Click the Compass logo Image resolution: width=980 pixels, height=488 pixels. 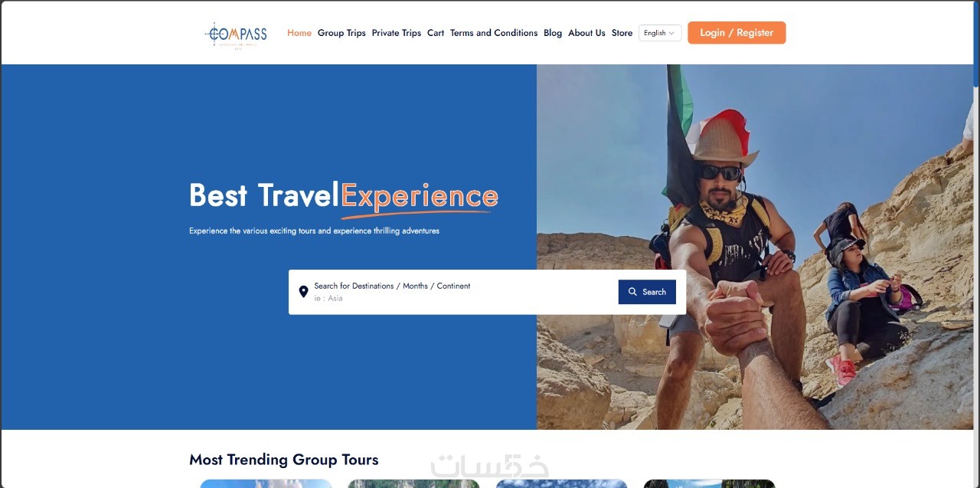237,34
